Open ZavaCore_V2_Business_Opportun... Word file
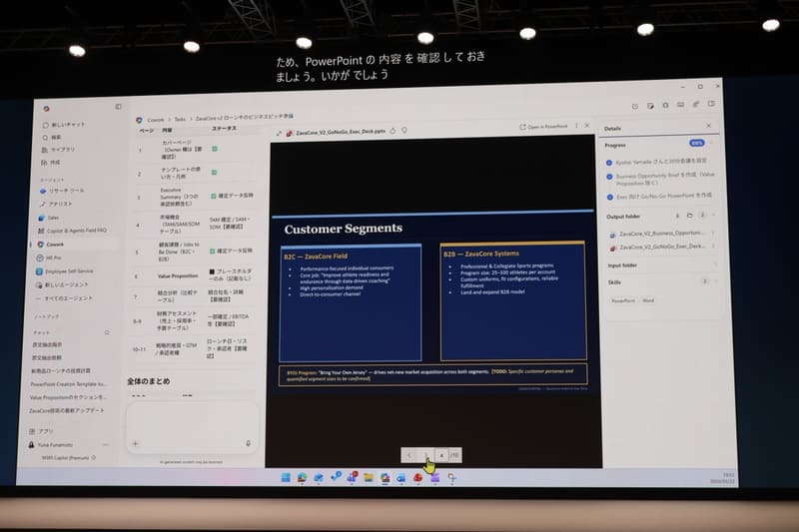Viewport: 799px width, 532px height. coord(657,235)
